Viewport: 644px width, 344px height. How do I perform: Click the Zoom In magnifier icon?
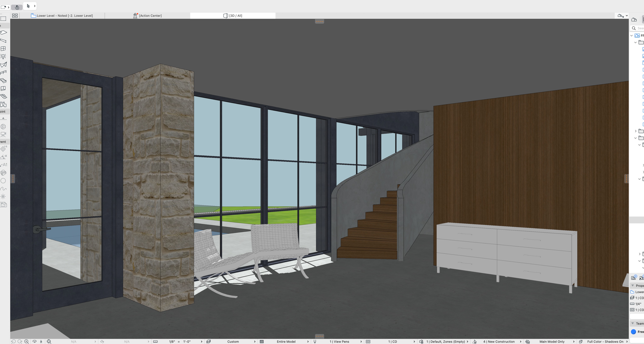pyautogui.click(x=27, y=341)
